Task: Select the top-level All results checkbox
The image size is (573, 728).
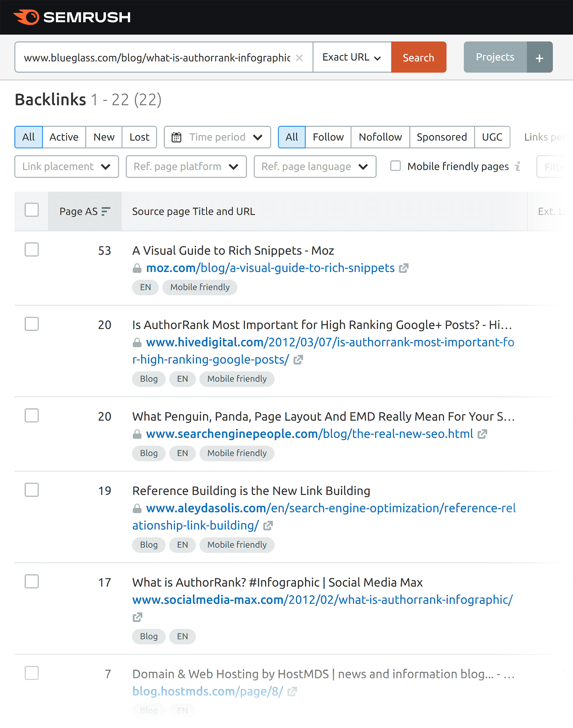Action: click(31, 210)
